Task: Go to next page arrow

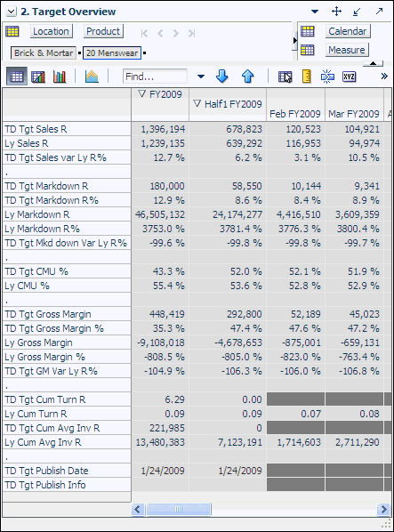Action: [x=175, y=33]
